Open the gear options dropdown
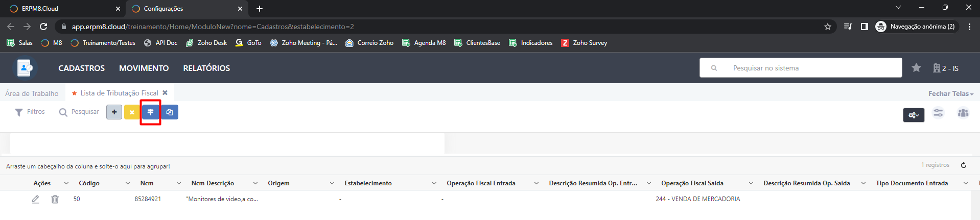 pyautogui.click(x=913, y=115)
